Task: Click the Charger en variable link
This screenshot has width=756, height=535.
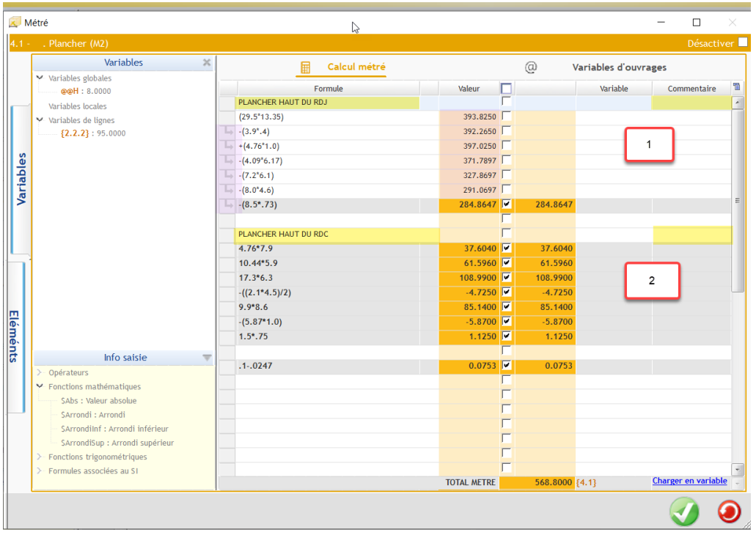Action: click(x=689, y=481)
